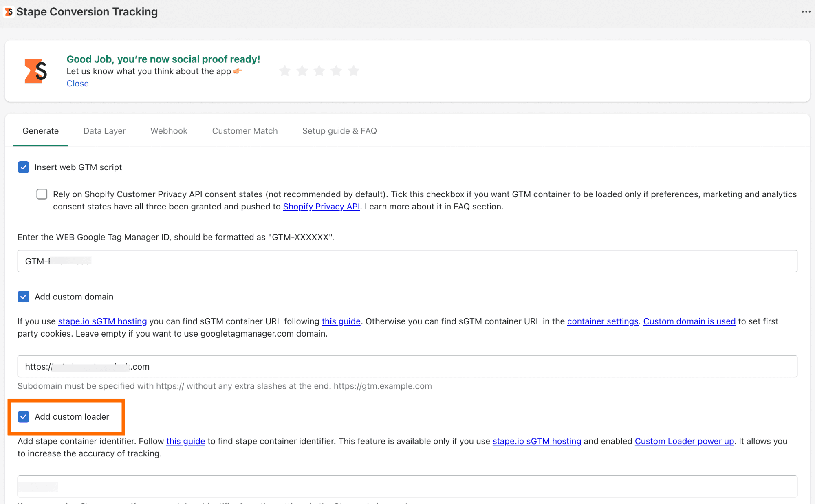Switch to the Data Layer tab
Image resolution: width=815 pixels, height=504 pixels.
[104, 131]
